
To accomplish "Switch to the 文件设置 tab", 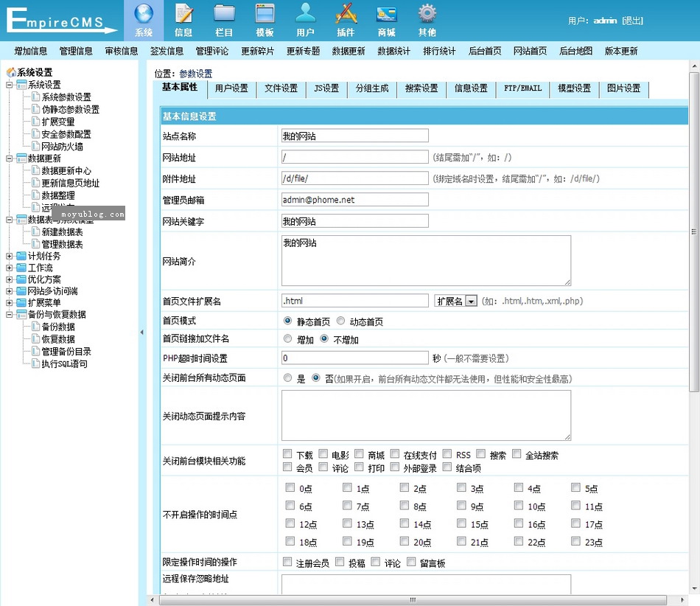I will [281, 88].
